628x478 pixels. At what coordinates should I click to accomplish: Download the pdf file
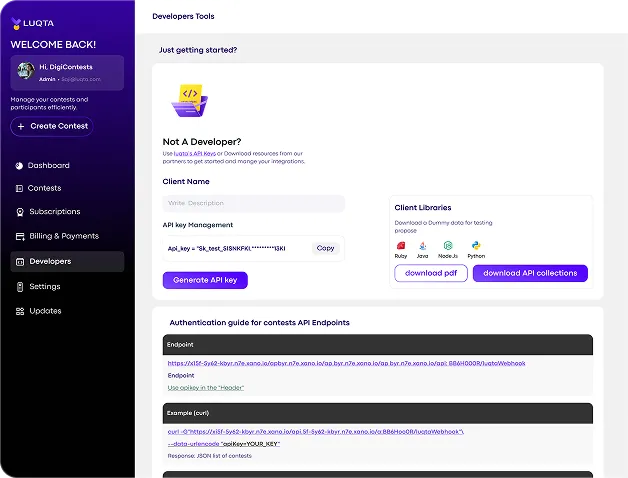point(431,273)
